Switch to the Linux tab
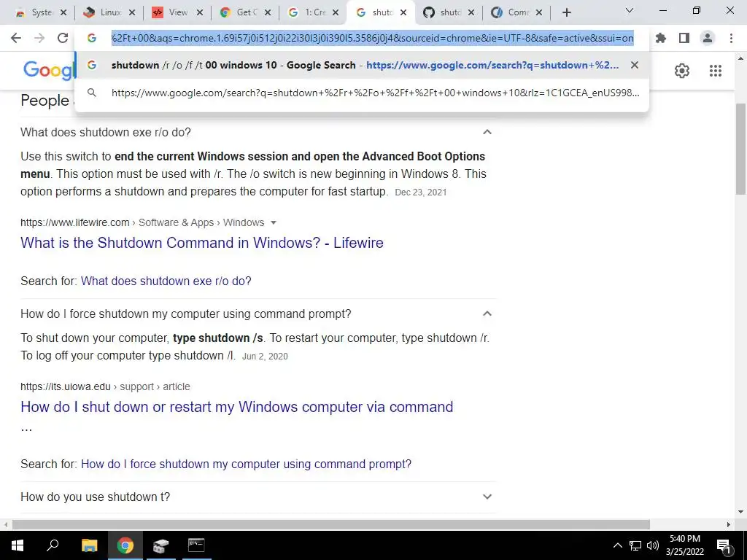The image size is (747, 560). tap(109, 12)
